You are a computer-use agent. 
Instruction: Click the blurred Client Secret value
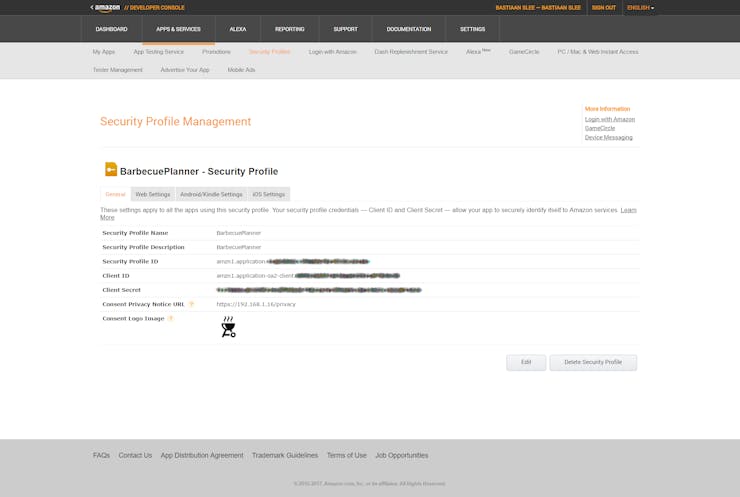click(319, 290)
